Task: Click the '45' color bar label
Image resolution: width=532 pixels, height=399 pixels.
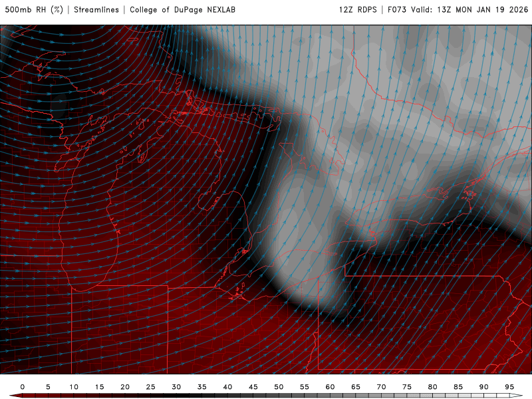Action: click(253, 387)
